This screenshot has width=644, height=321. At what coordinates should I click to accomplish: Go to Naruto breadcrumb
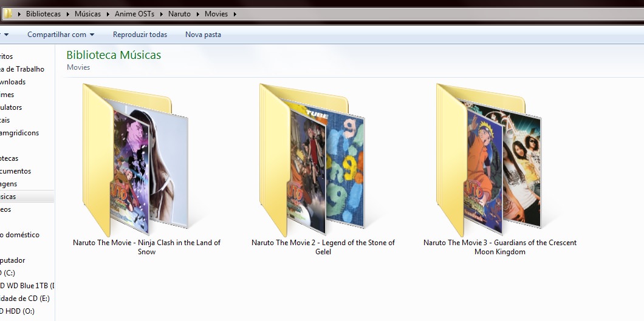pos(179,14)
